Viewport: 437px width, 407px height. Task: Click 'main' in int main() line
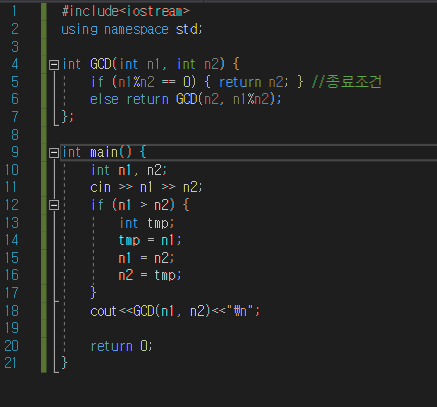pyautogui.click(x=104, y=153)
